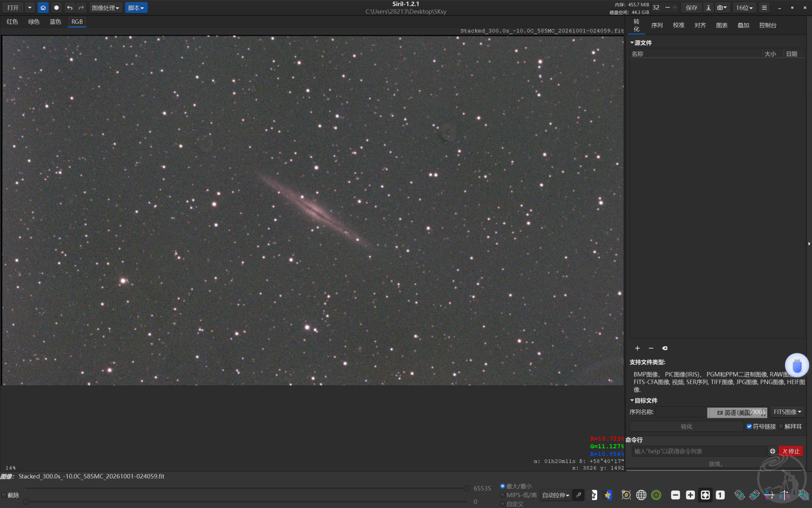Screen dimensions: 812x508
Task: Open the 自动拉伸 display mode dropdown
Action: 556,495
